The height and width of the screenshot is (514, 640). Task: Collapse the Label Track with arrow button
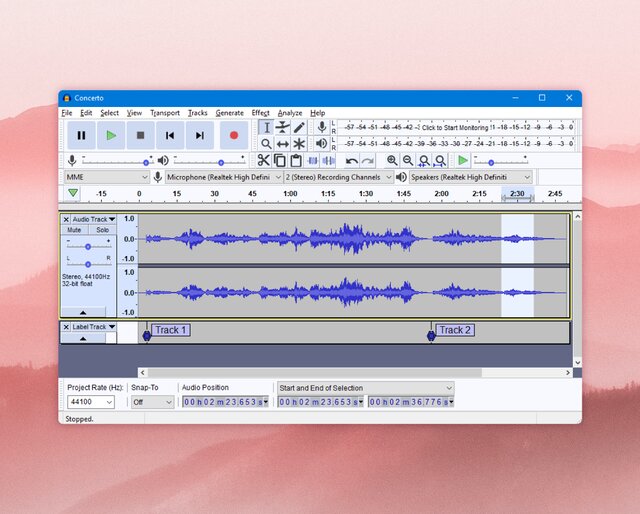[83, 338]
